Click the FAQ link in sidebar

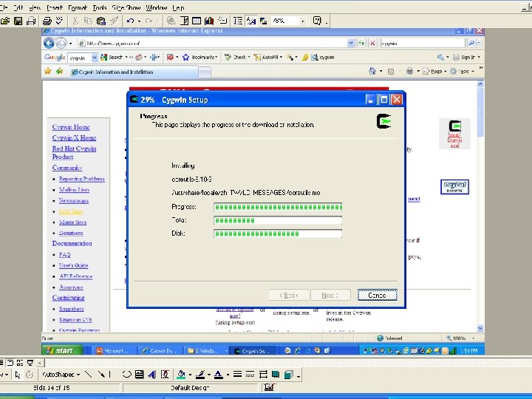[64, 254]
